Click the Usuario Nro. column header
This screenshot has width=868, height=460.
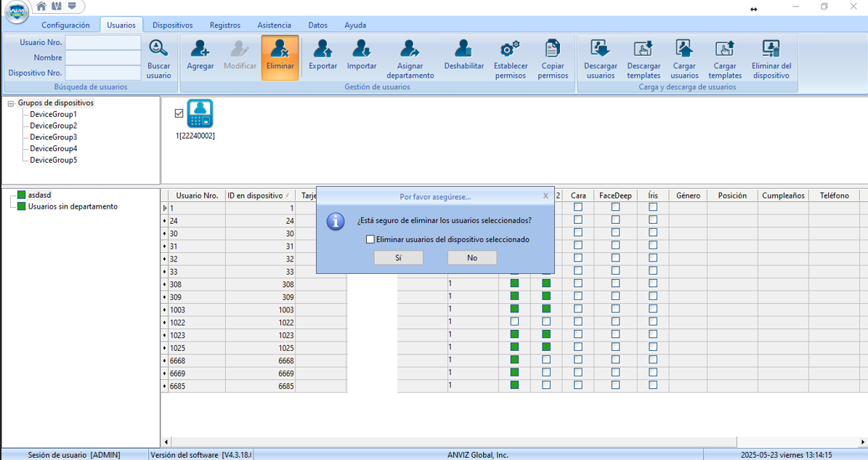[x=197, y=196]
